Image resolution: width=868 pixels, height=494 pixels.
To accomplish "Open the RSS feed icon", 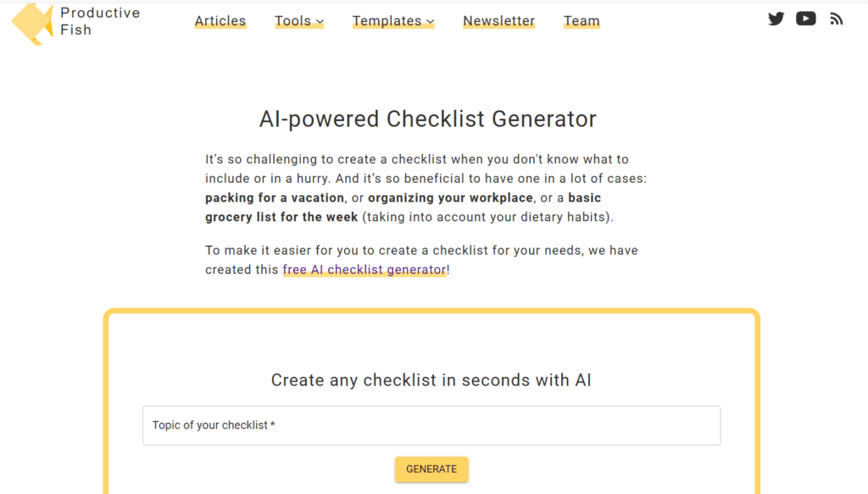I will (x=836, y=18).
